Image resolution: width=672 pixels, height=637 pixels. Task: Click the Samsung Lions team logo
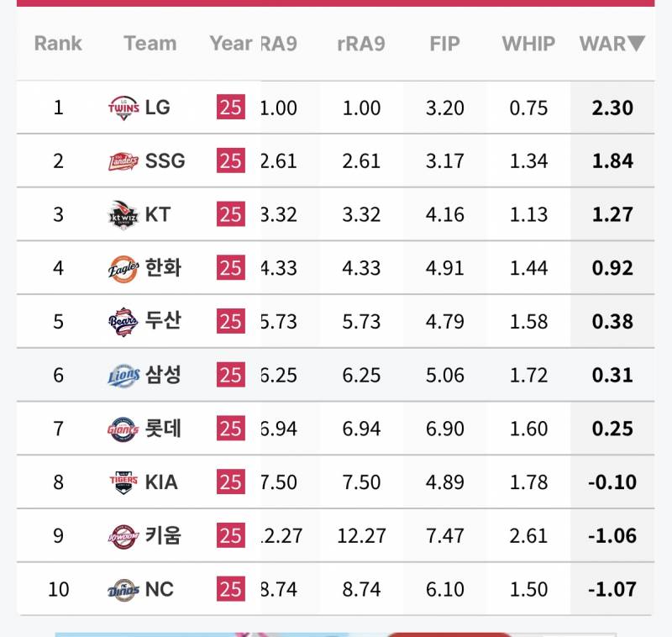123,376
